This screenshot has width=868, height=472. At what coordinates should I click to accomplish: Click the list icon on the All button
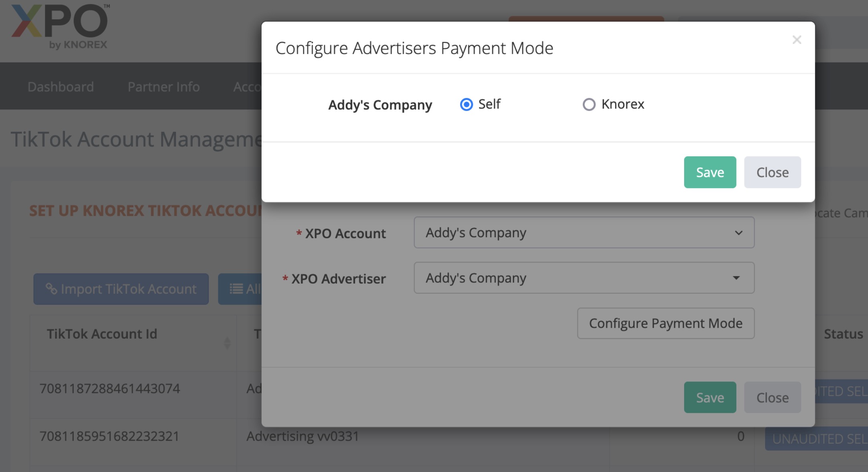click(236, 289)
